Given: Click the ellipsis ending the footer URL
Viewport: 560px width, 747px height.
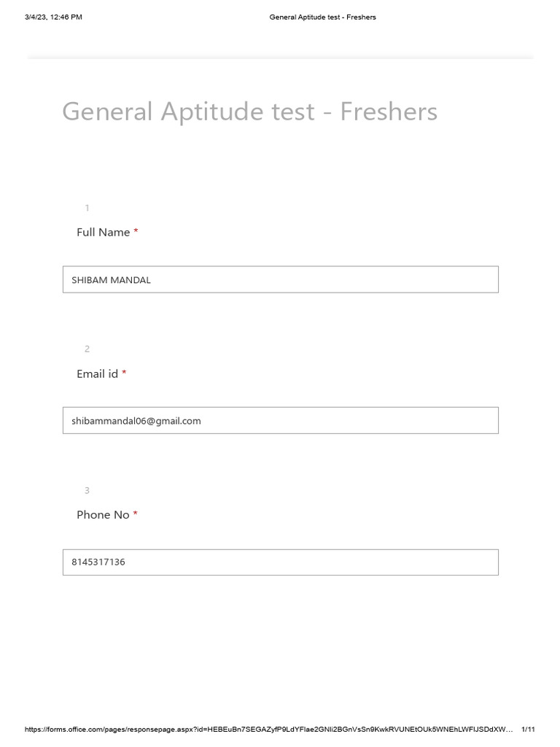Looking at the screenshot, I should pos(510,729).
